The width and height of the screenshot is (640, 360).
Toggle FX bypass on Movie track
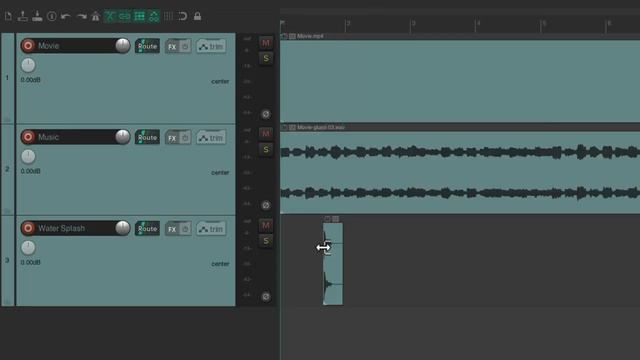click(185, 47)
